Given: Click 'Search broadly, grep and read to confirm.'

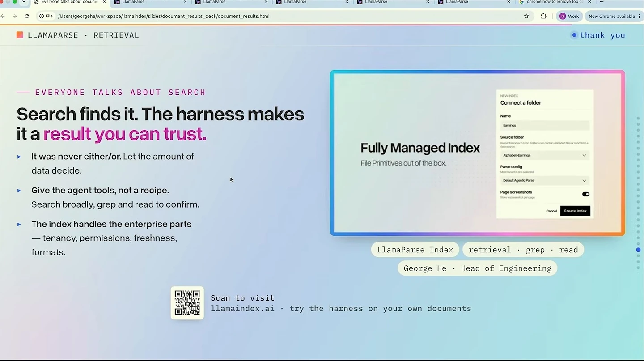Looking at the screenshot, I should [x=115, y=204].
